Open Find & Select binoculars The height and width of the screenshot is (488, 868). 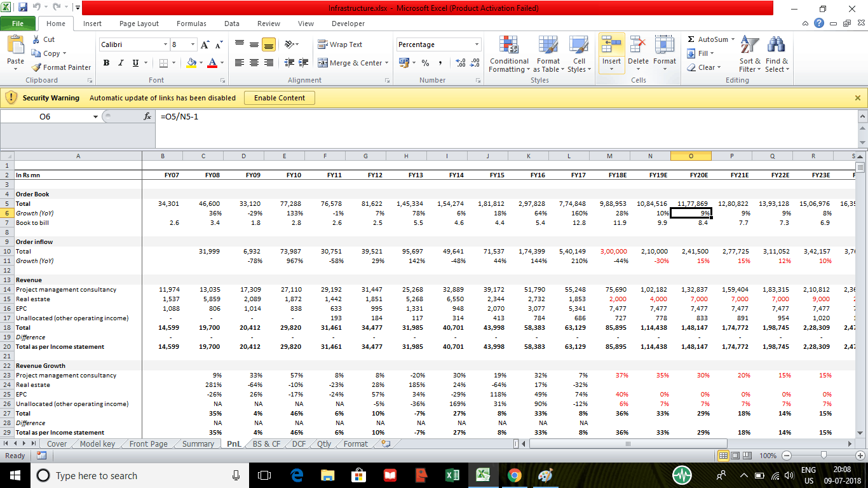[776, 55]
